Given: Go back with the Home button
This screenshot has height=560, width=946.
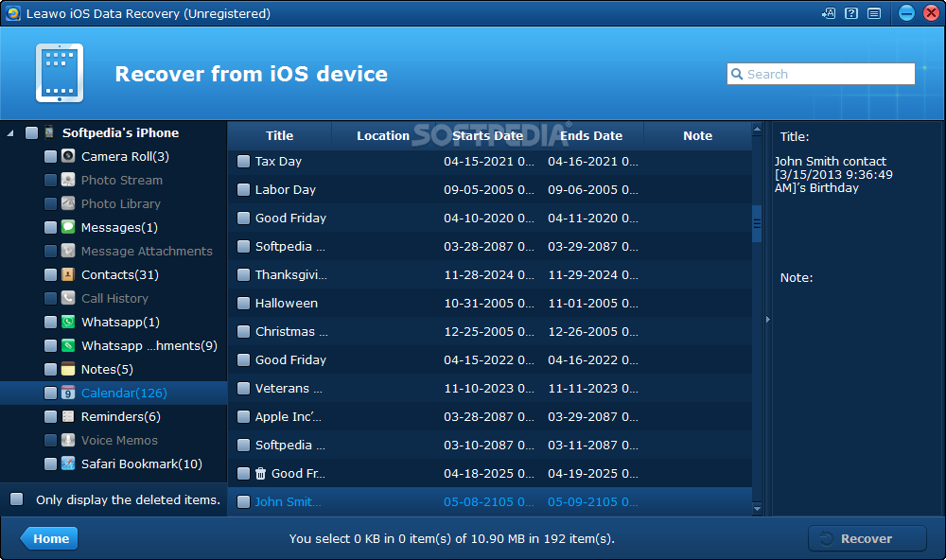Looking at the screenshot, I should click(x=49, y=538).
